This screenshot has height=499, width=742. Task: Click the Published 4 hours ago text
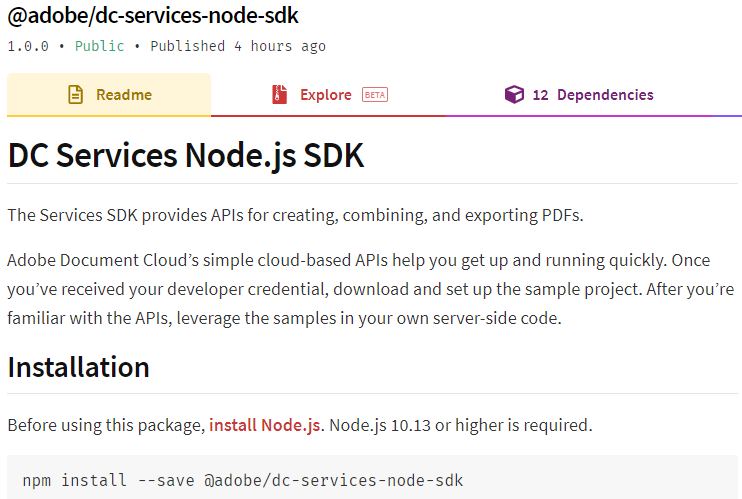238,46
